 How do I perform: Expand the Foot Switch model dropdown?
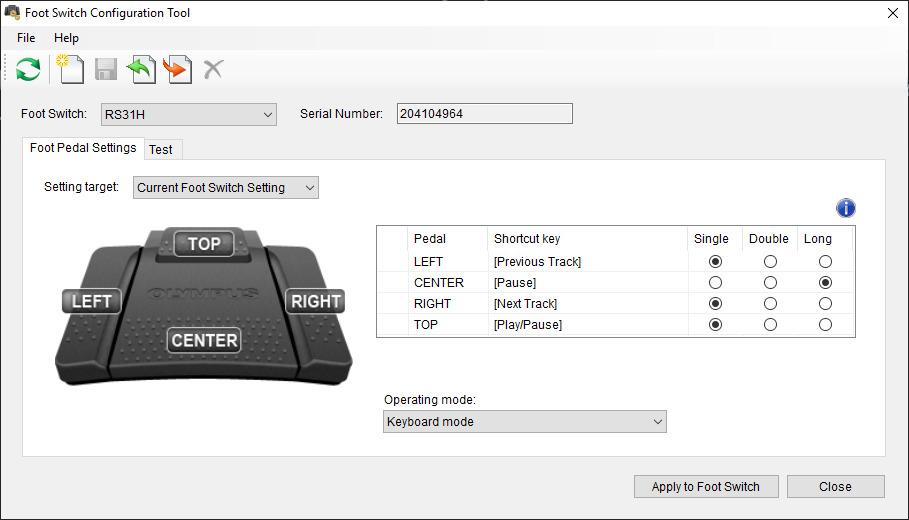pos(189,115)
